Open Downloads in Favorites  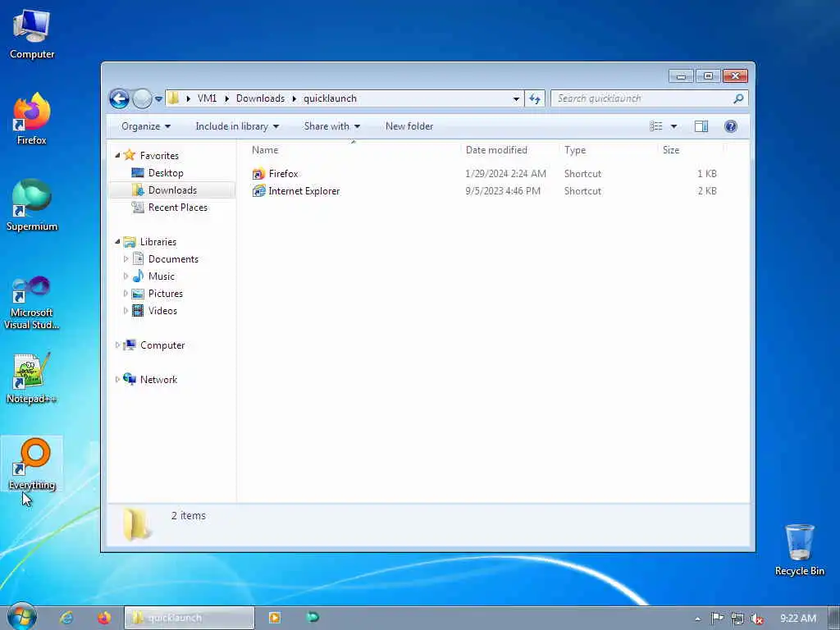coord(172,190)
